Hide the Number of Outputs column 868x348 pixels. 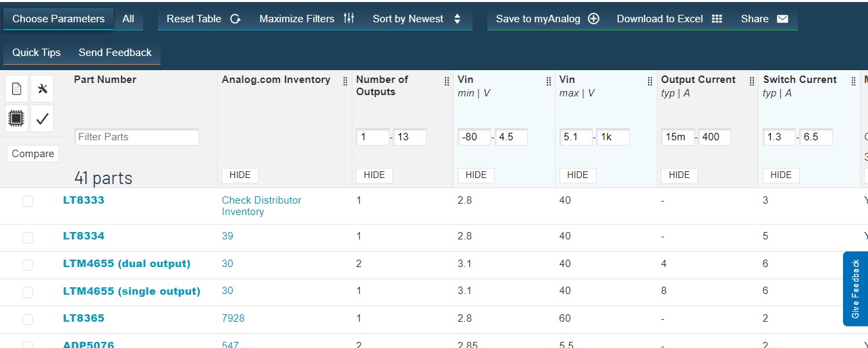click(x=374, y=175)
